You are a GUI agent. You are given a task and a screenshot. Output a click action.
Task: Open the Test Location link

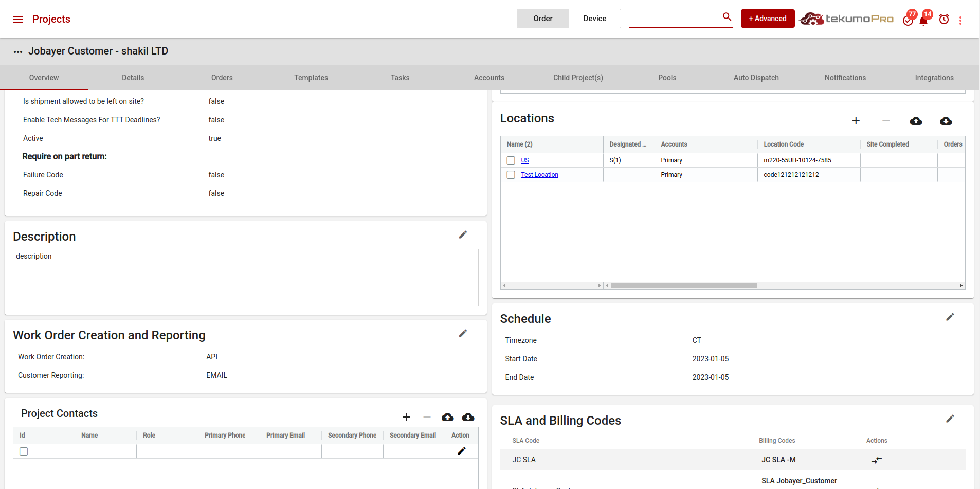tap(539, 175)
